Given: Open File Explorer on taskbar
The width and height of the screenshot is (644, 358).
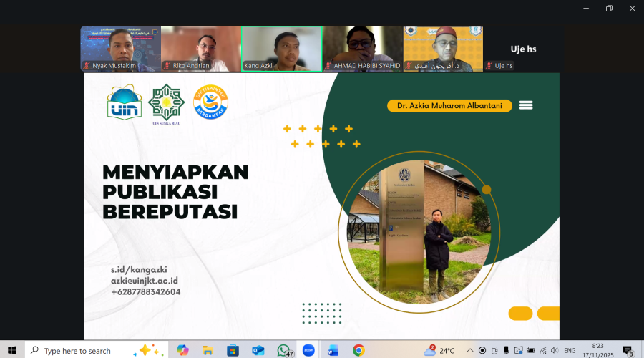Looking at the screenshot, I should point(208,350).
